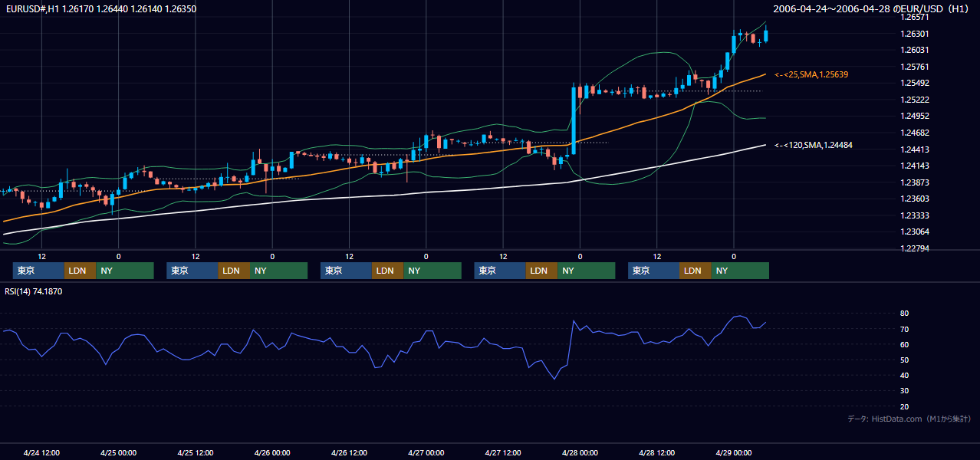Click the RSI 60 level label
980x460 pixels.
tap(904, 344)
